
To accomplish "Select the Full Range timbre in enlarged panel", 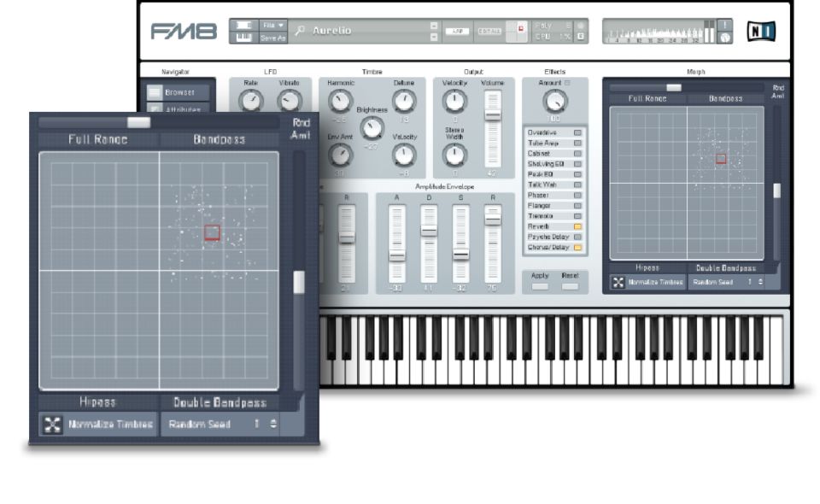I will [97, 139].
